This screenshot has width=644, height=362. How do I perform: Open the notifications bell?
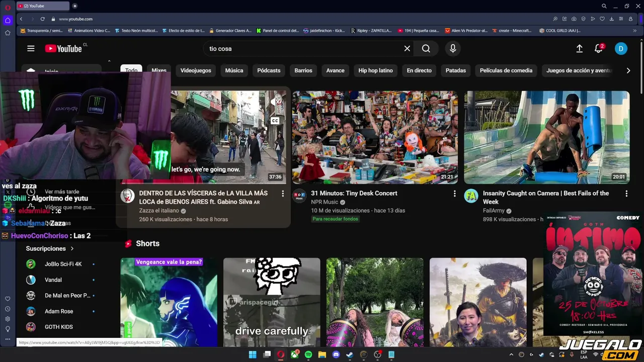point(598,48)
